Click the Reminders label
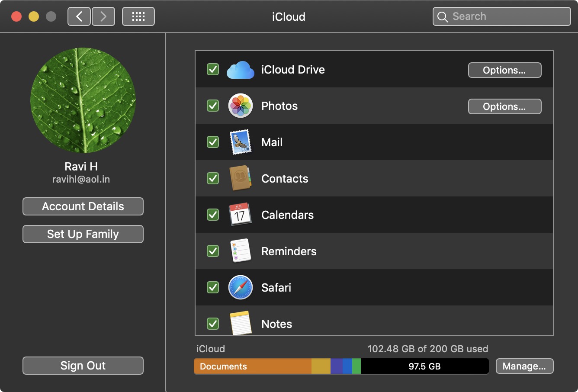 (289, 251)
